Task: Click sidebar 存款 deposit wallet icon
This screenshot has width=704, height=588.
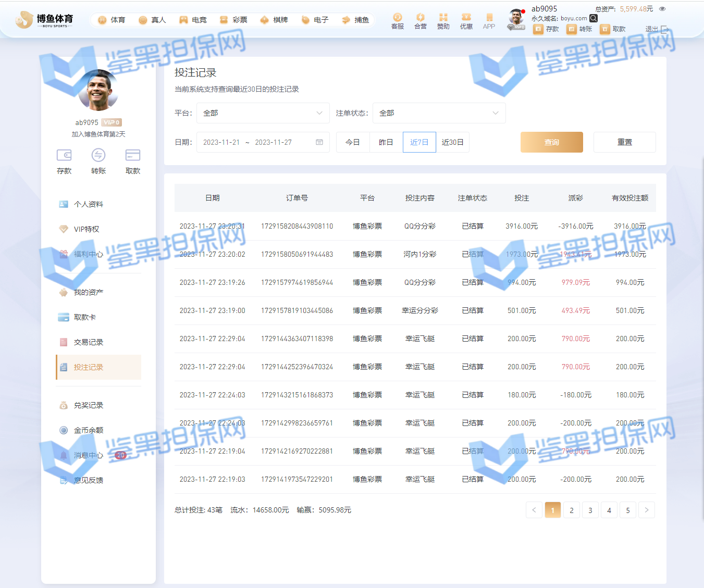Action: [x=64, y=155]
